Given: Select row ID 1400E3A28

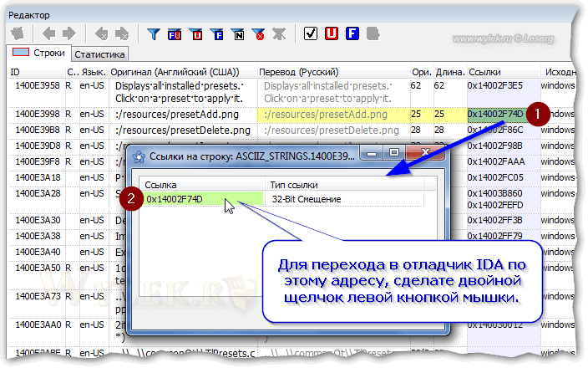Looking at the screenshot, I should [37, 193].
